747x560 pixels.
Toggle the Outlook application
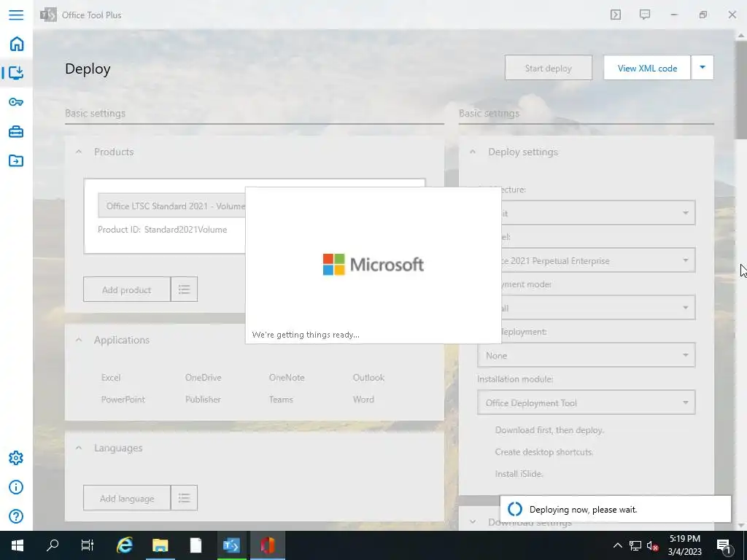[368, 378]
